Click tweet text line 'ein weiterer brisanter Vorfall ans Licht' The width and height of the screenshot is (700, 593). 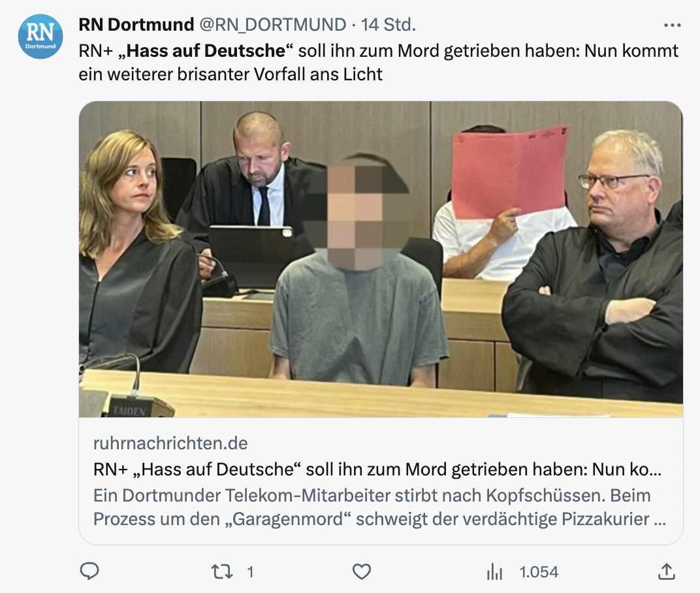tap(231, 74)
